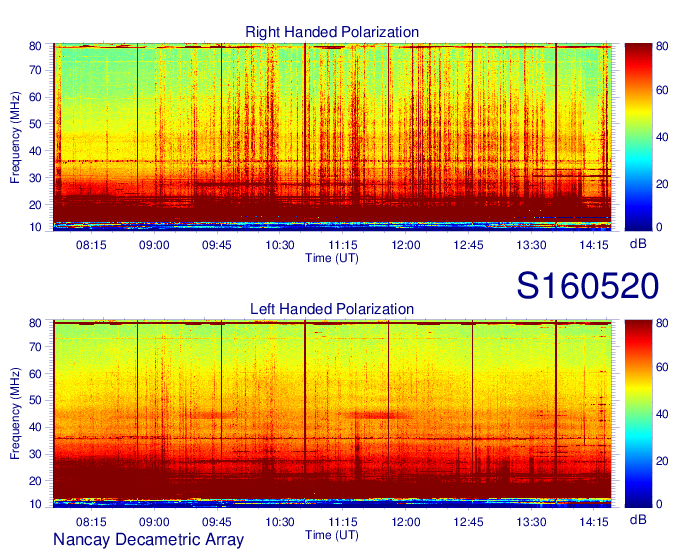Screen dimensions: 680x552
Task: Click the 09:45 time tick under Left Handed plot
Action: [x=217, y=522]
